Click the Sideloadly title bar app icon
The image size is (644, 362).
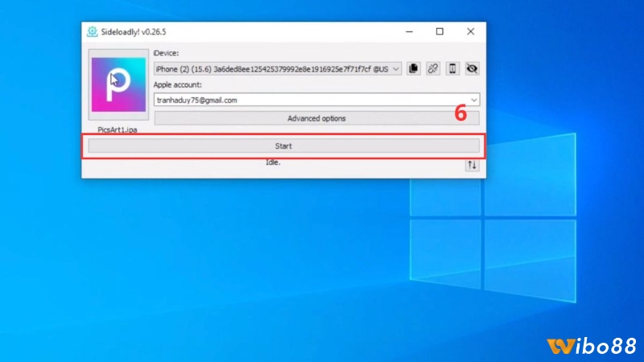coord(92,31)
